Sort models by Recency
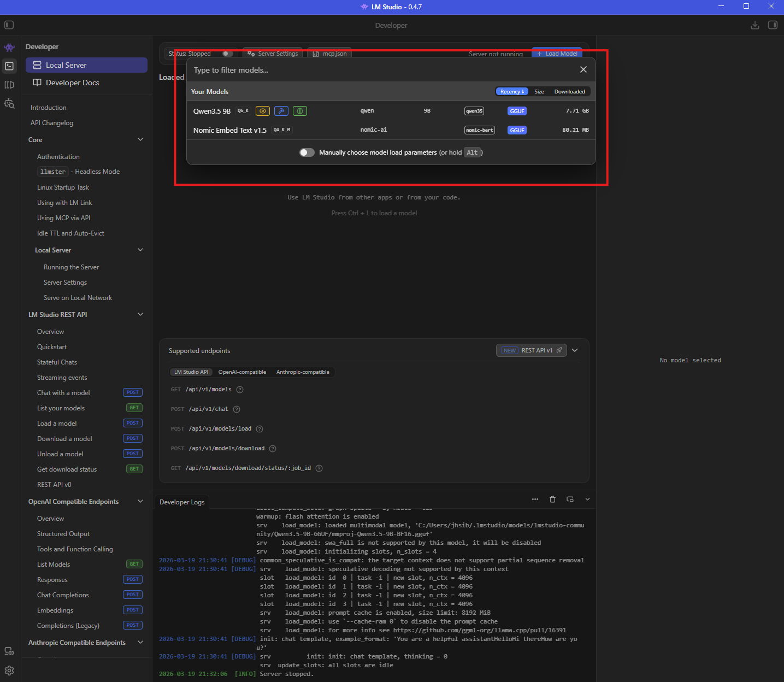Screen dimensions: 784x682 coord(512,91)
